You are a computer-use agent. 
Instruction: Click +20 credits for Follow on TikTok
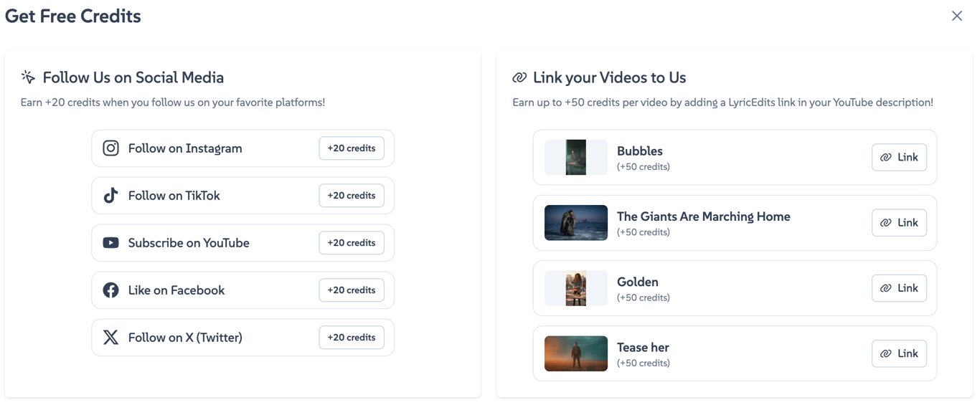(x=352, y=196)
